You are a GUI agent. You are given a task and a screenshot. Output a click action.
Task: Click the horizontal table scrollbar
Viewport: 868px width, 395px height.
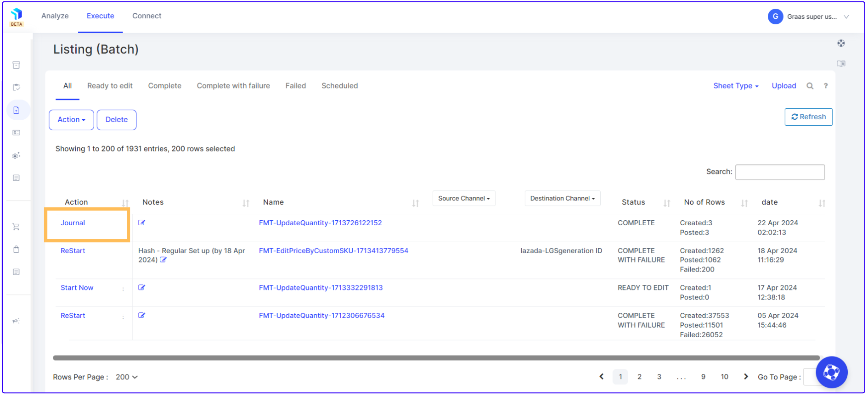436,358
